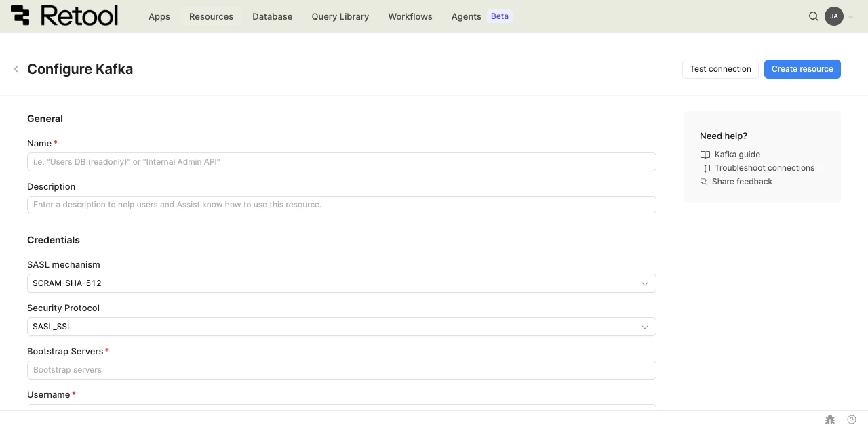This screenshot has height=429, width=868.
Task: Open the SASL mechanism dropdown
Action: [x=342, y=283]
